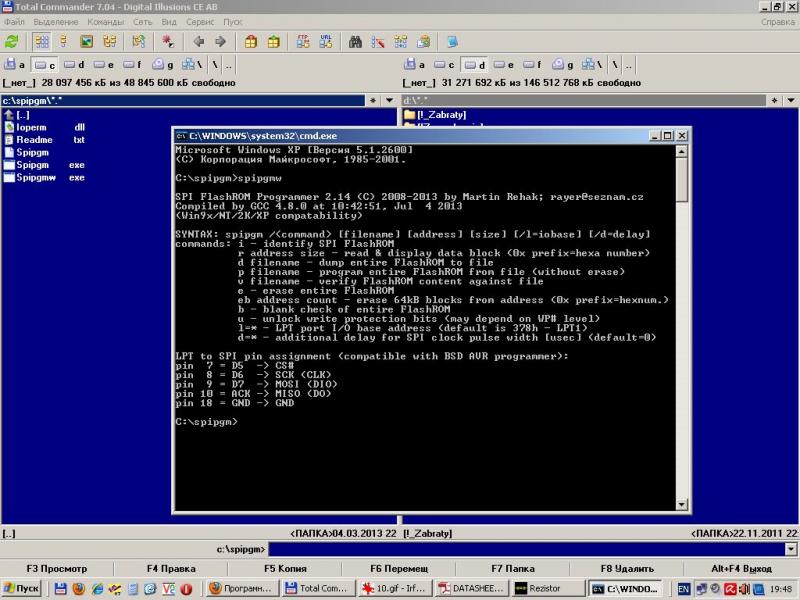800x600 pixels.
Task: Click the F8 Удалить button
Action: (x=627, y=568)
